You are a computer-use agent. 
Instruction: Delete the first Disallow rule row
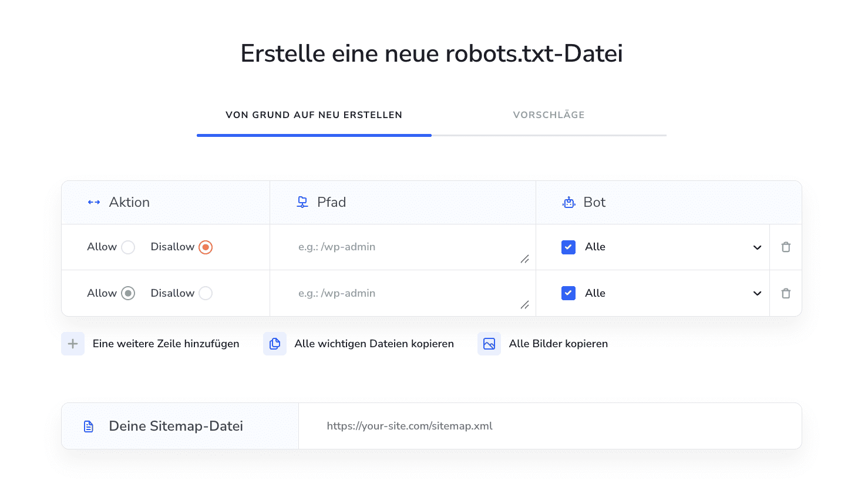785,247
